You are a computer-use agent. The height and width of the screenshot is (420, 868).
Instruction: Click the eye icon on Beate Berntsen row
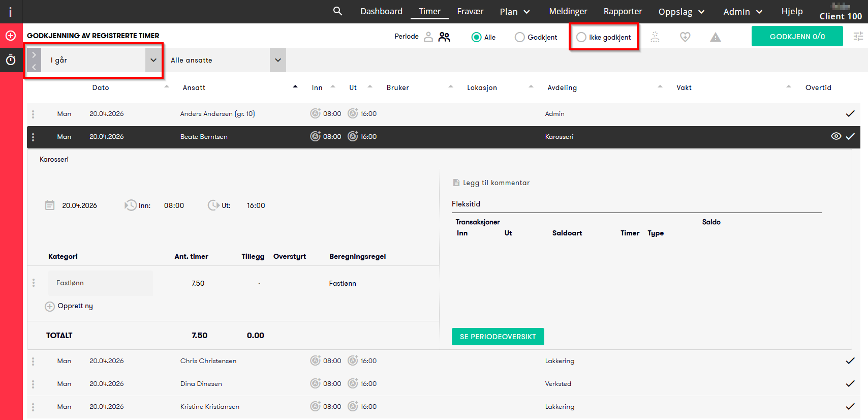pos(835,136)
